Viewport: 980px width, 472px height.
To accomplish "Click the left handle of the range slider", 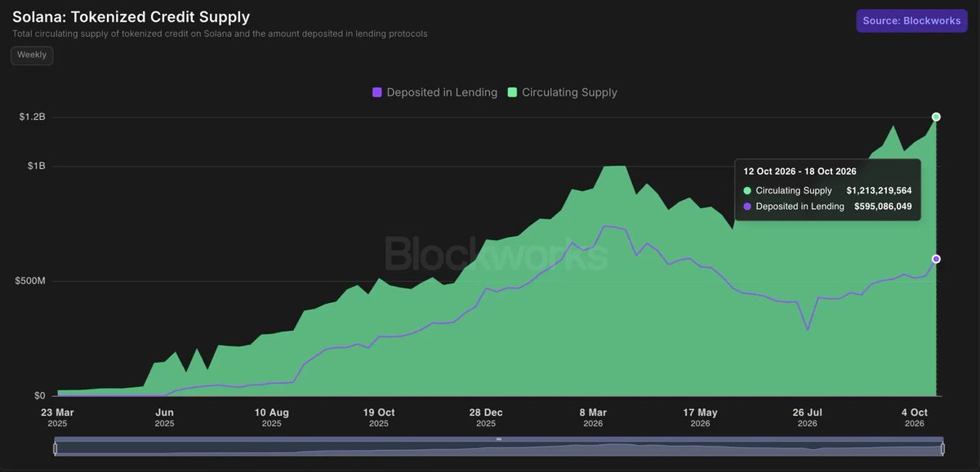I will pos(56,448).
